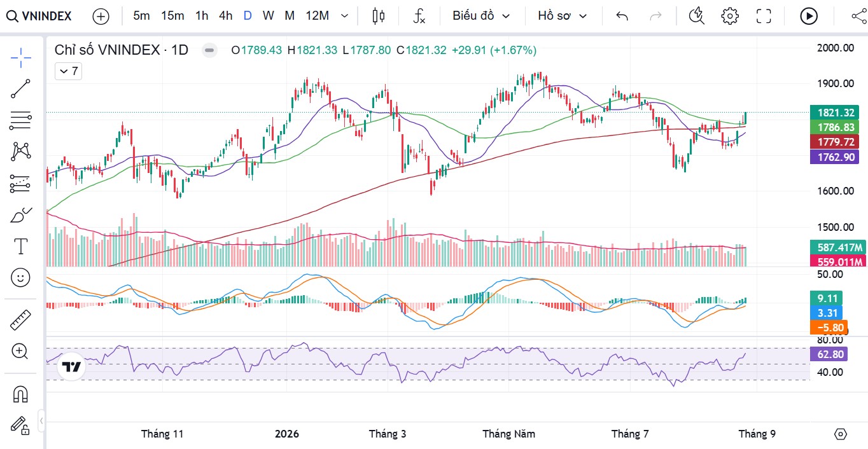Open the TradingView logo link

71,367
